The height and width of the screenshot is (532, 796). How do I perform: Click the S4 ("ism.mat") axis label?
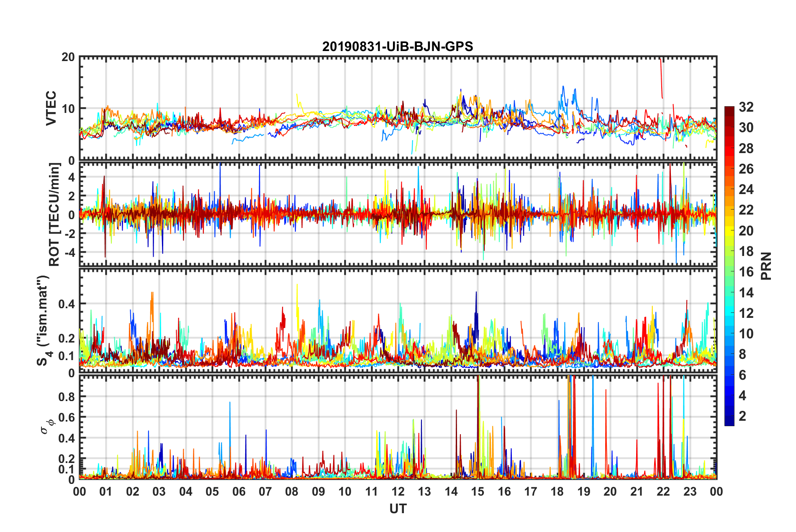coord(43,320)
